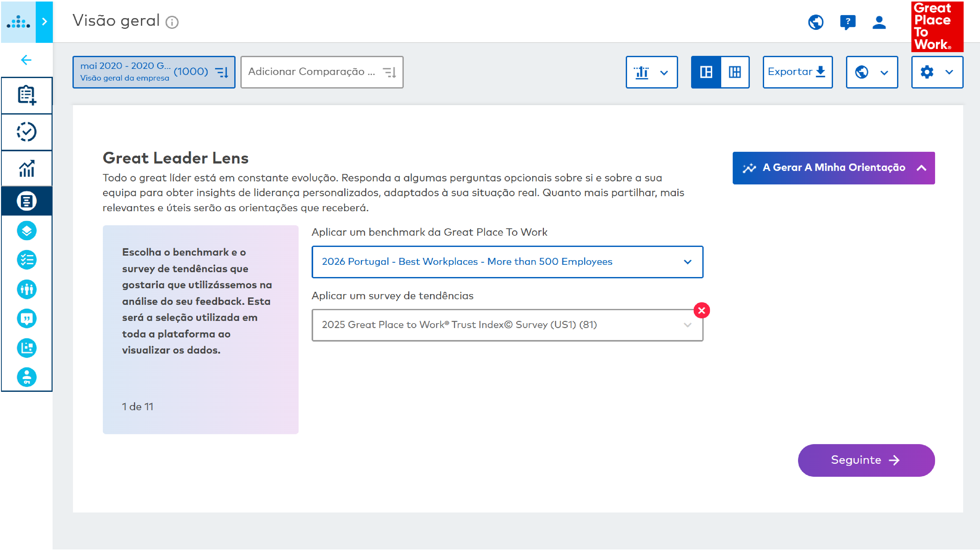Collapse the A Gerar A Minha Orientação panel
This screenshot has width=980, height=551.
834,168
